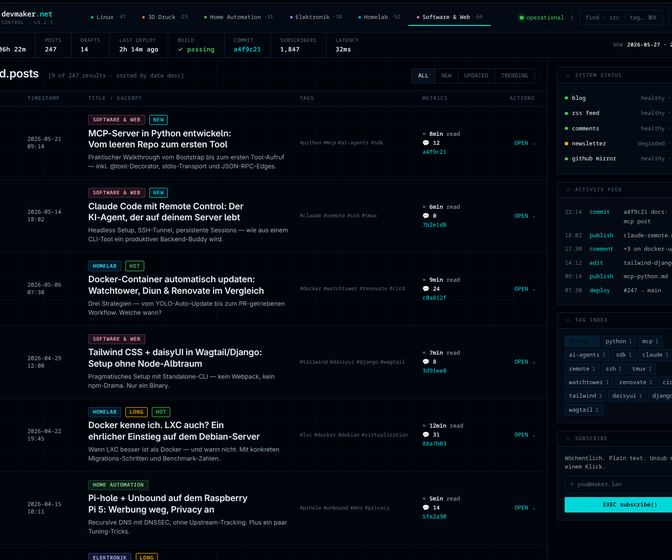The width and height of the screenshot is (672, 560).
Task: Click post commit hash 88a7b03
Action: point(434,443)
